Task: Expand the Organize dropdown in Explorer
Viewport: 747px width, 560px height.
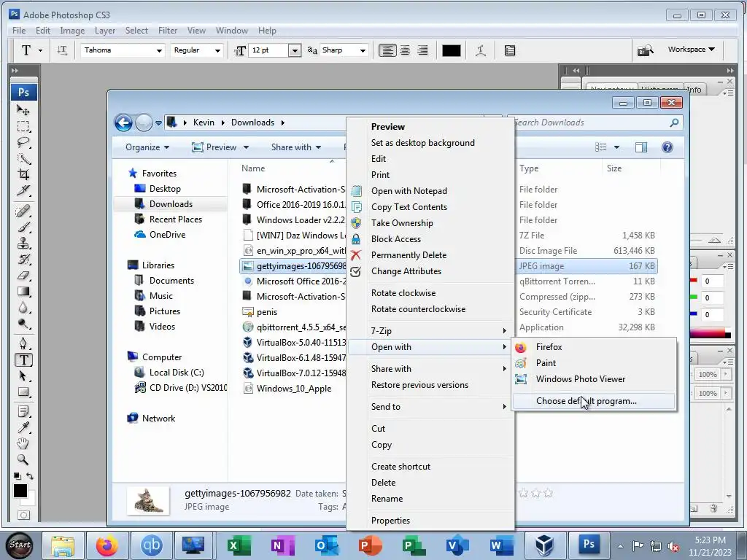Action: click(x=147, y=147)
